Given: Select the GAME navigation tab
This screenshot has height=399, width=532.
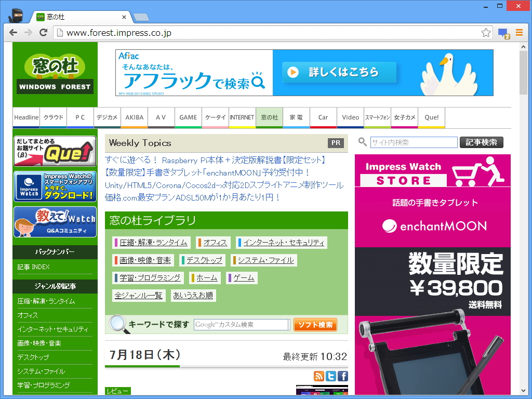Looking at the screenshot, I should 188,117.
